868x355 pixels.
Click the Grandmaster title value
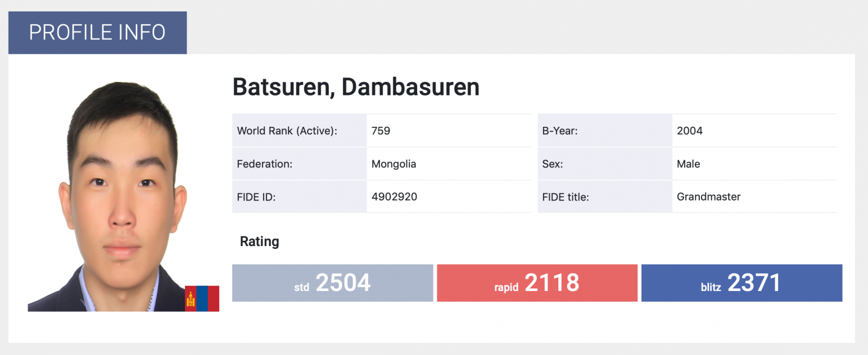coord(709,197)
